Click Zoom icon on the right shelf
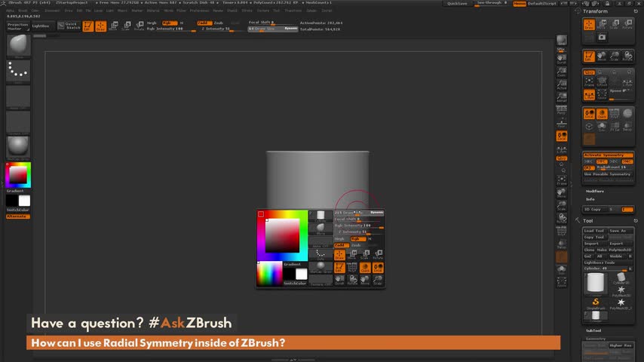This screenshot has width=644, height=362. (x=562, y=72)
